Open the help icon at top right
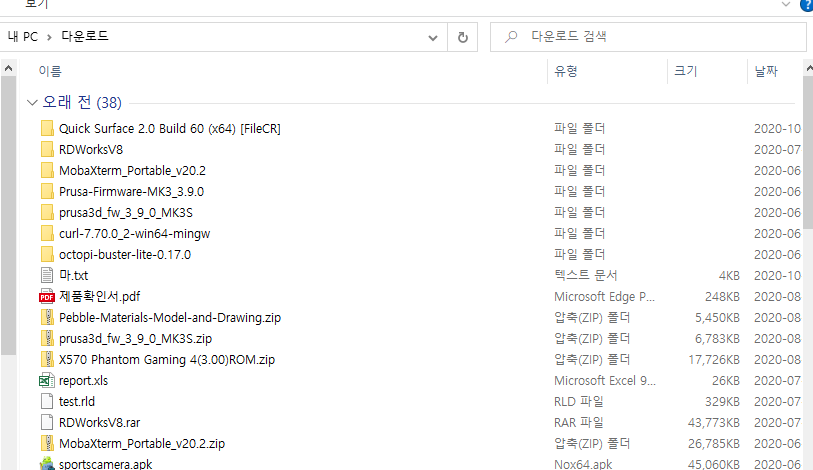 coord(807,5)
